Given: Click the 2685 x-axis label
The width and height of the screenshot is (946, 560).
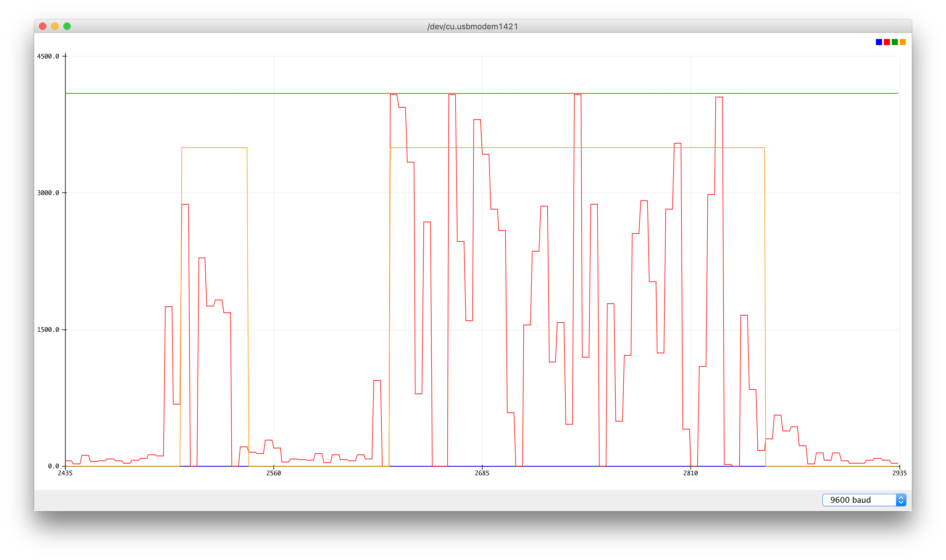Looking at the screenshot, I should 482,473.
